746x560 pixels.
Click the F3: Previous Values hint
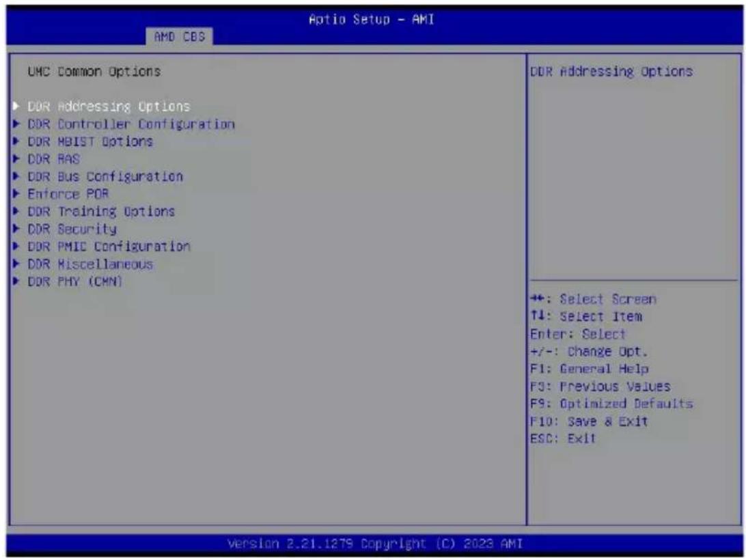click(x=600, y=387)
